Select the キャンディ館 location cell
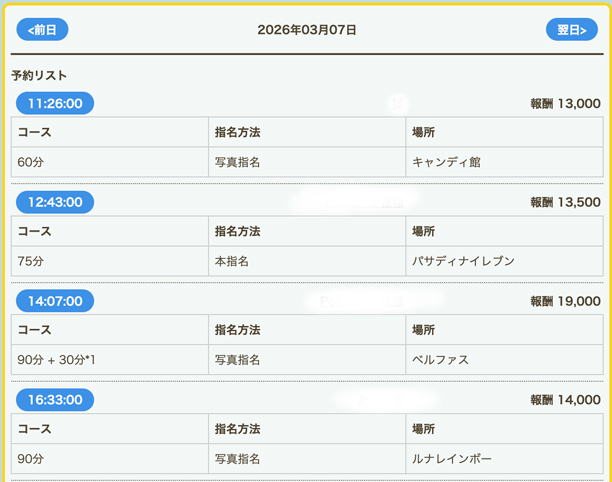The image size is (612, 482). [447, 161]
